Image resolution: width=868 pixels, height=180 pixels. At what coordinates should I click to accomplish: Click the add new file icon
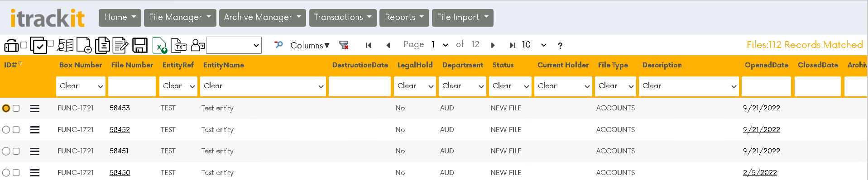(x=84, y=45)
